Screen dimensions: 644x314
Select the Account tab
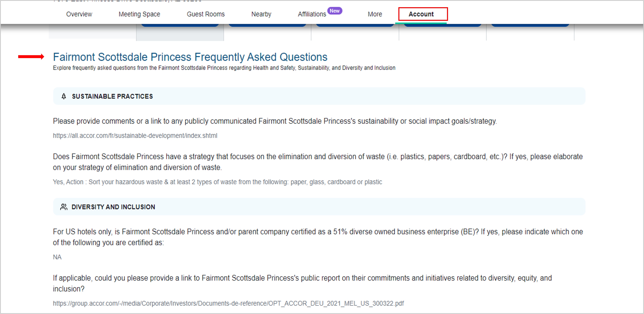(x=421, y=14)
